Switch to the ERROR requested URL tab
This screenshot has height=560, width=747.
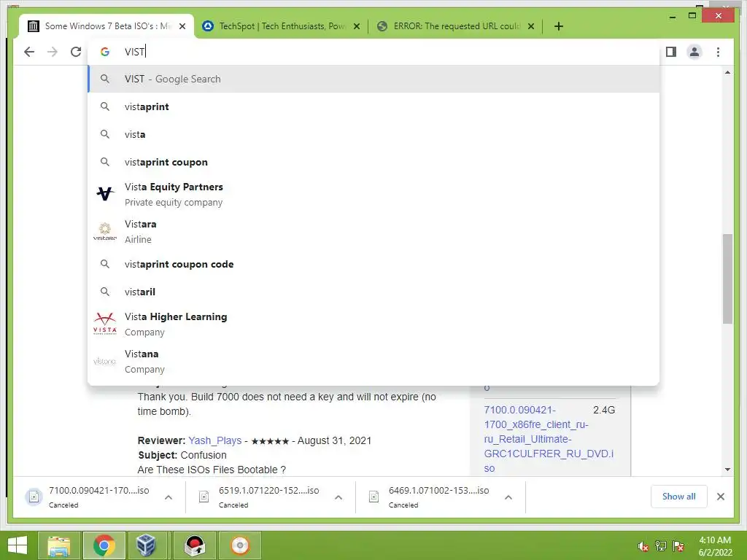click(455, 26)
